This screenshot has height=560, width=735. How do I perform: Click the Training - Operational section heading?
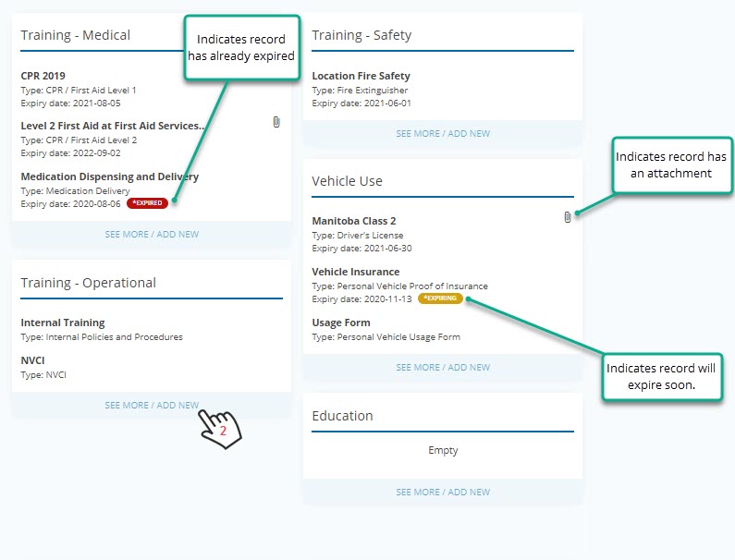pyautogui.click(x=89, y=283)
